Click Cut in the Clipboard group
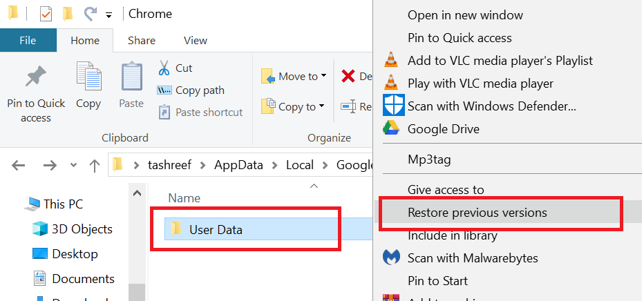 pyautogui.click(x=176, y=68)
